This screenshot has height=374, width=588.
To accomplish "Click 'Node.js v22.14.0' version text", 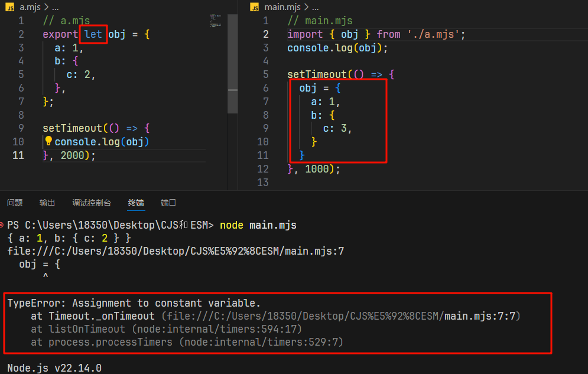I will coord(54,368).
